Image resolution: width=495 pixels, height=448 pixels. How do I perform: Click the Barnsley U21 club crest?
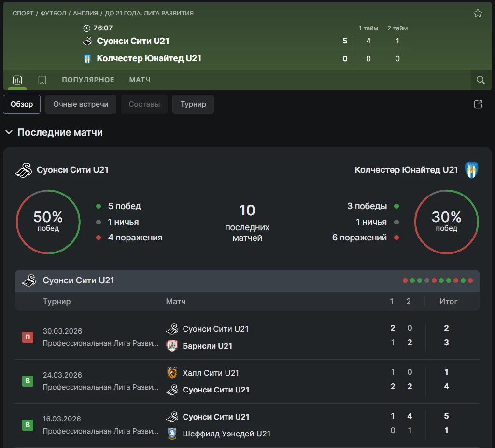pyautogui.click(x=172, y=346)
